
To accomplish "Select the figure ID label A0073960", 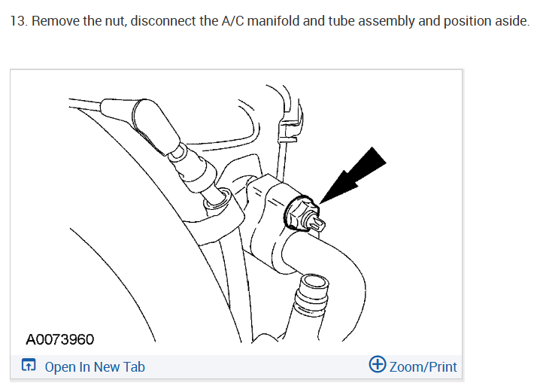I will pos(60,339).
